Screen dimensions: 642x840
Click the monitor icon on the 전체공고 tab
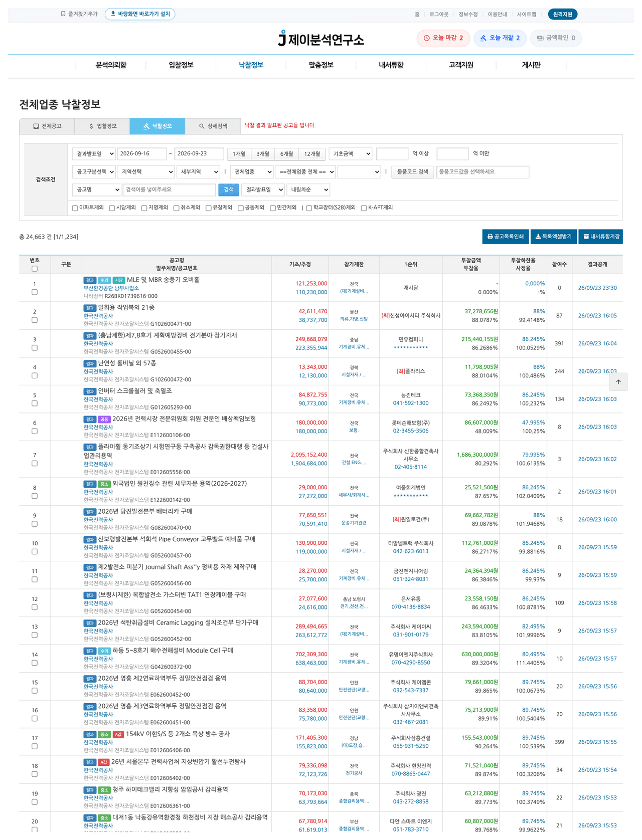(36, 126)
